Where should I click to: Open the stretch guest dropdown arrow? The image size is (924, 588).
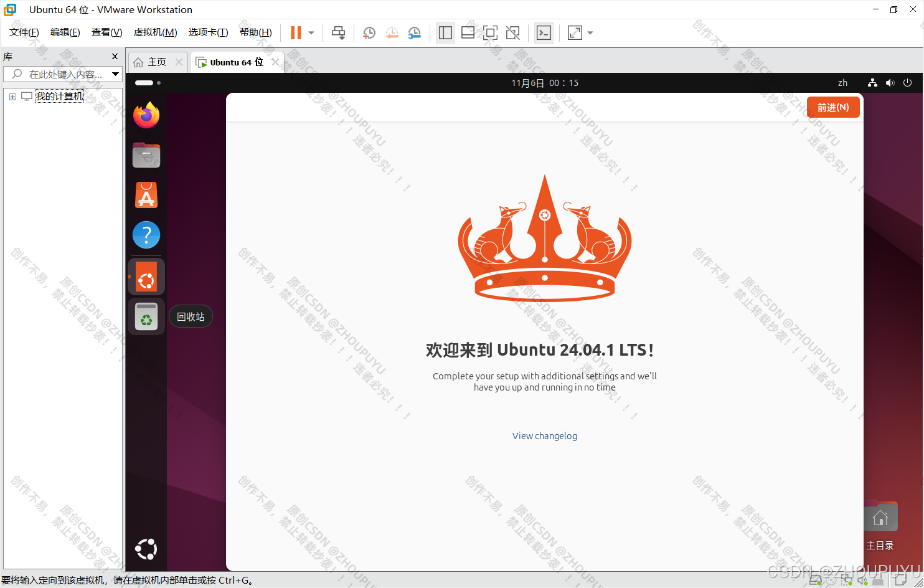click(590, 33)
